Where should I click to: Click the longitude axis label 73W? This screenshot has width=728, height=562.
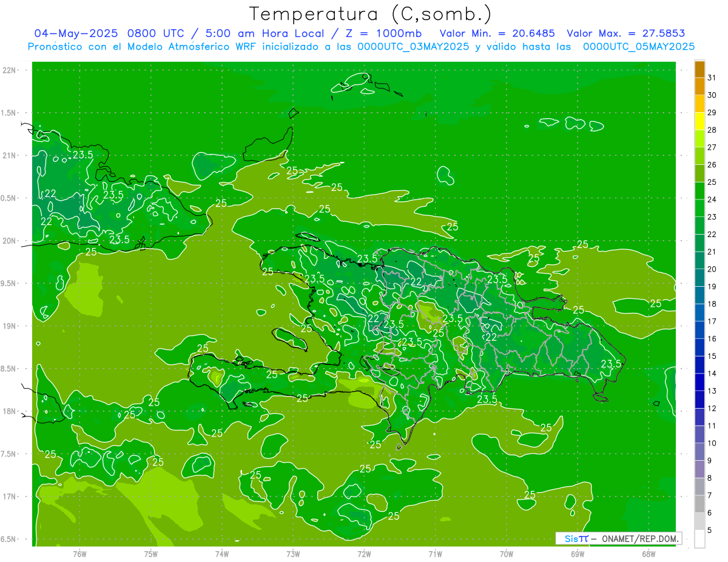(293, 554)
